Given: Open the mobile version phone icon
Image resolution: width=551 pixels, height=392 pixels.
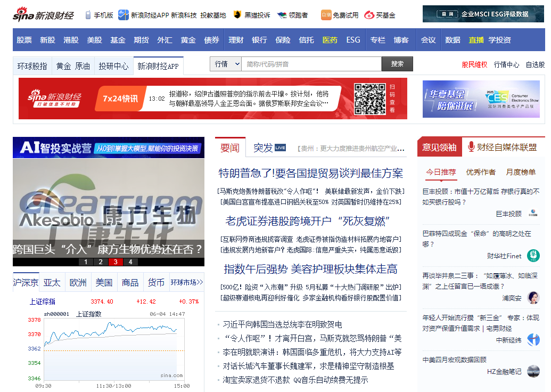Looking at the screenshot, I should (88, 15).
